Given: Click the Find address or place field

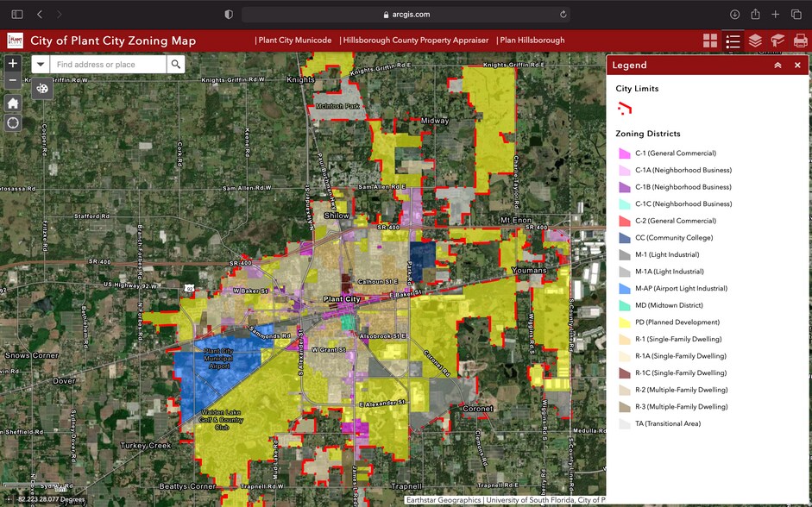Looking at the screenshot, I should click(107, 65).
